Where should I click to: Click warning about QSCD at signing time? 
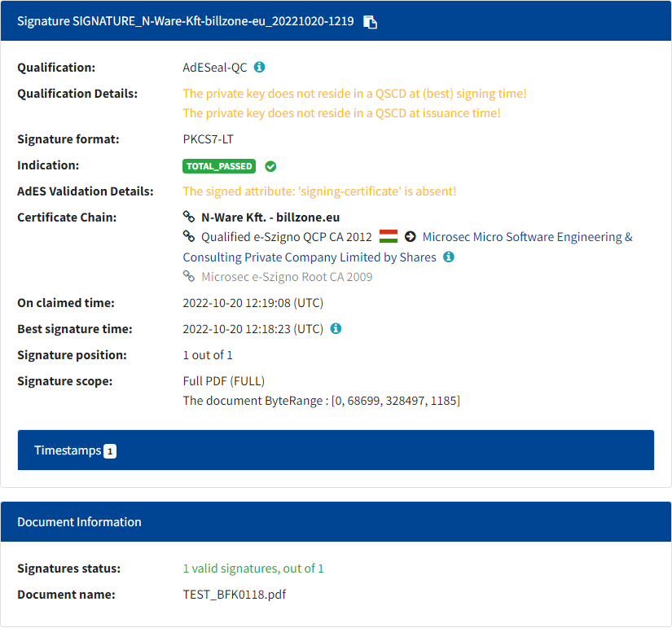tap(354, 94)
